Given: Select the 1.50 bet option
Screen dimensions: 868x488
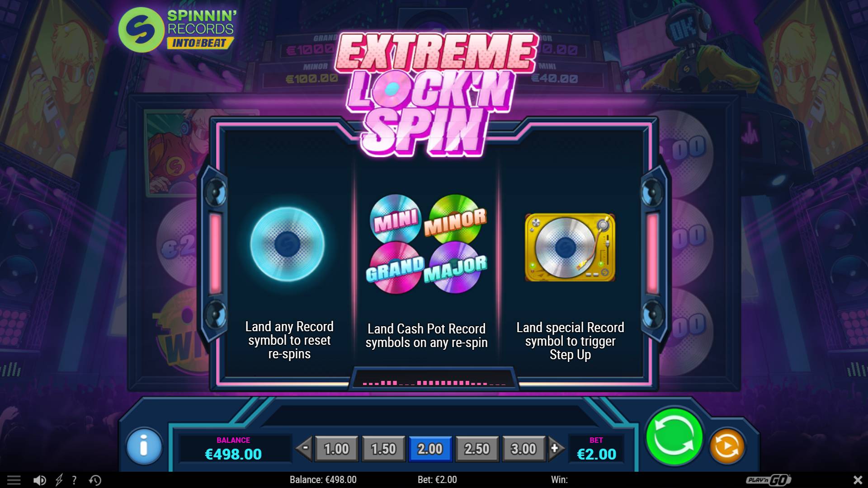Looking at the screenshot, I should pyautogui.click(x=383, y=449).
